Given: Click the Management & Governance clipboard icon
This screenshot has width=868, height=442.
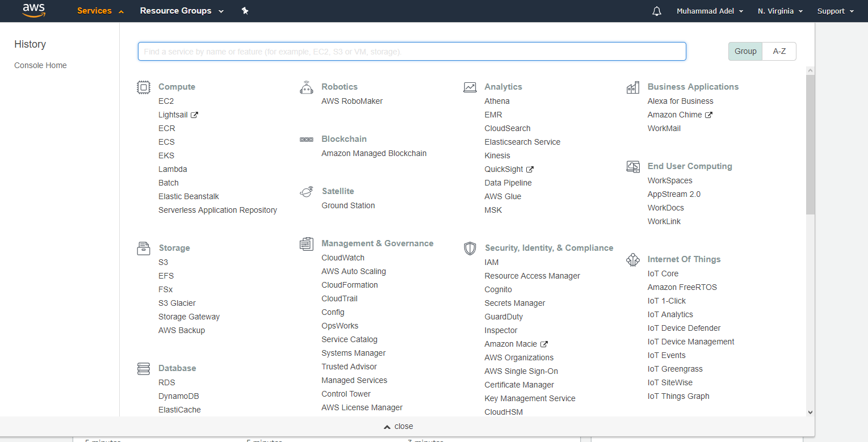Looking at the screenshot, I should click(x=307, y=244).
